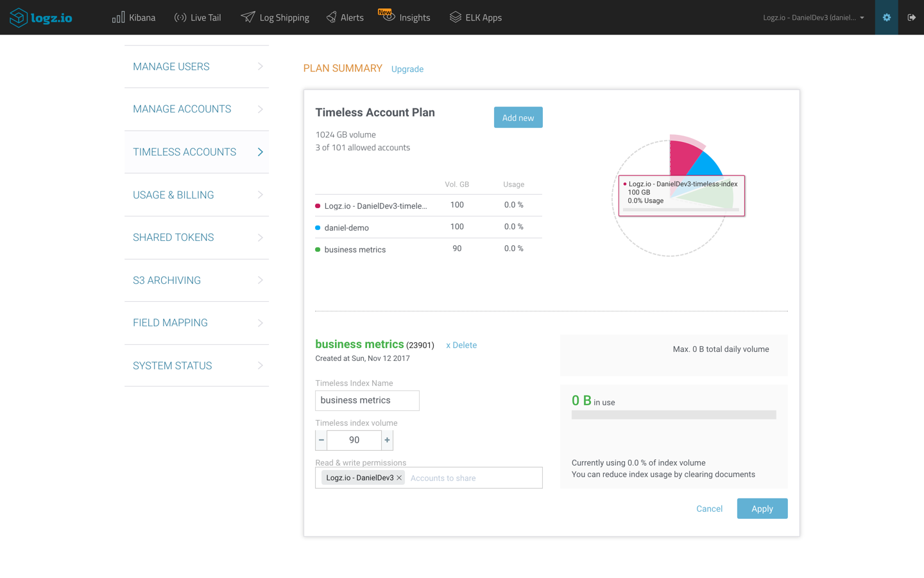924x578 pixels.
Task: Click the Apply button
Action: 762,509
